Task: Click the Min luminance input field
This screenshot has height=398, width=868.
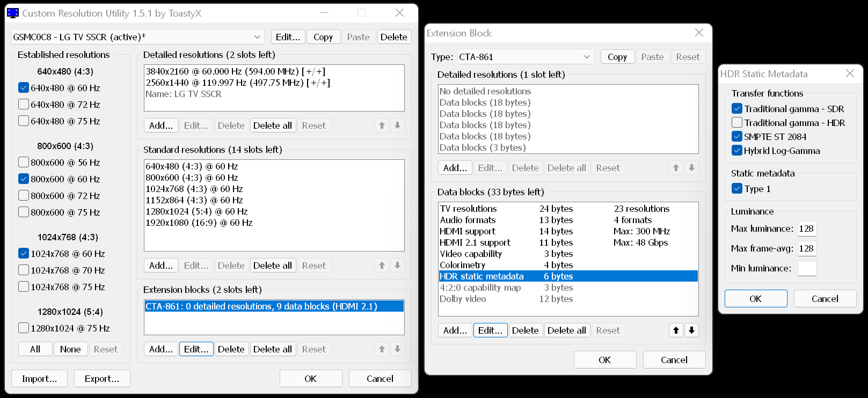Action: pos(807,268)
